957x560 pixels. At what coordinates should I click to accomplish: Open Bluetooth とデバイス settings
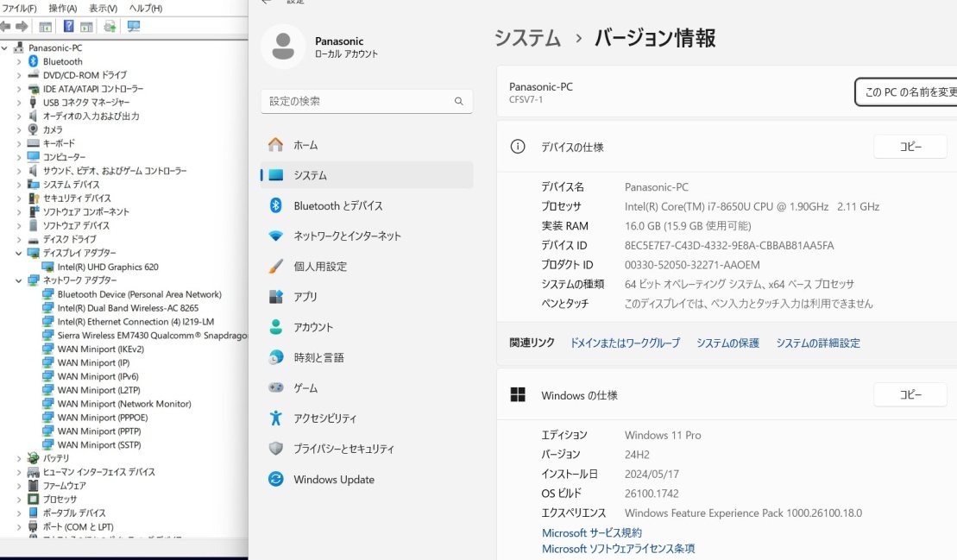click(366, 205)
